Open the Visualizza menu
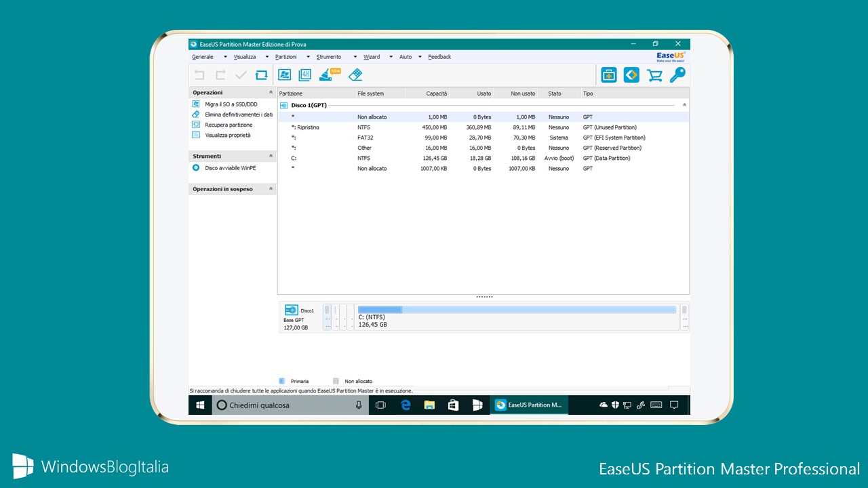The image size is (868, 488). click(245, 57)
